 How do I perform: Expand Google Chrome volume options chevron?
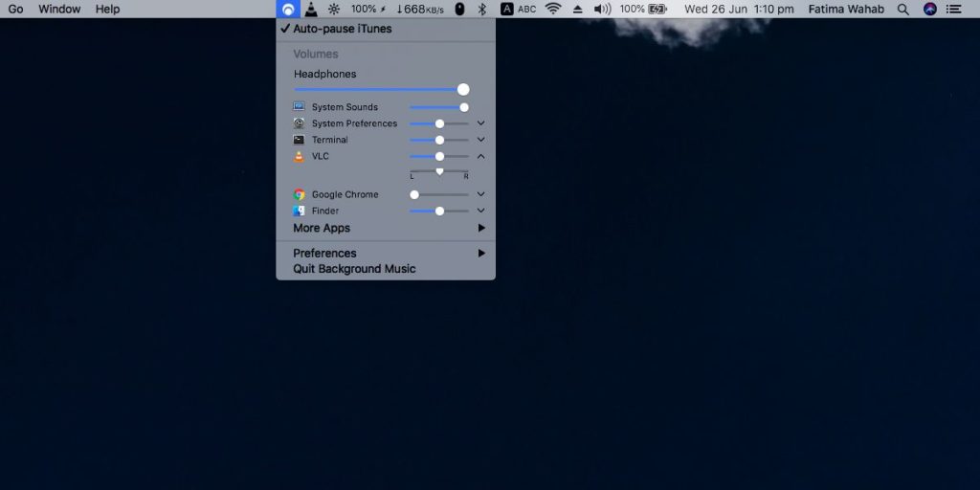point(480,194)
